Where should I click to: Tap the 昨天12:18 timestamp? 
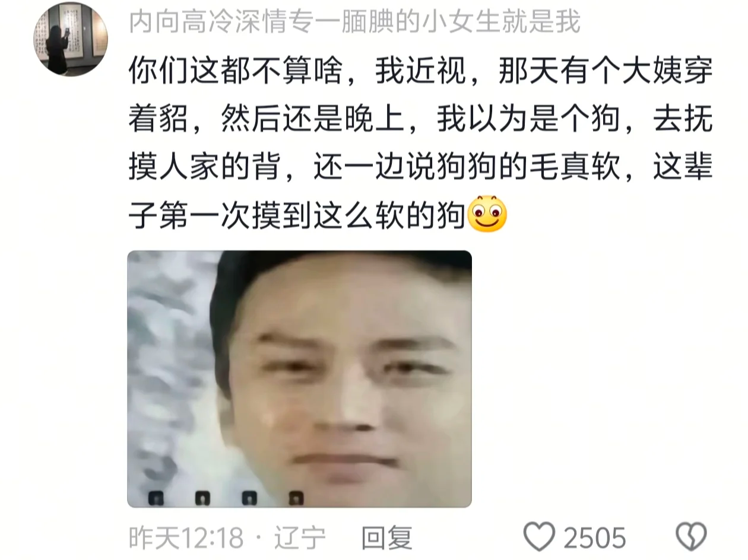point(186,538)
